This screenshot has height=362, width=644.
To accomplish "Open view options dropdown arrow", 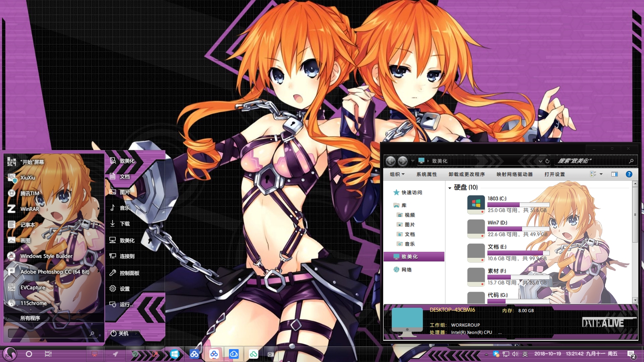I will 601,174.
